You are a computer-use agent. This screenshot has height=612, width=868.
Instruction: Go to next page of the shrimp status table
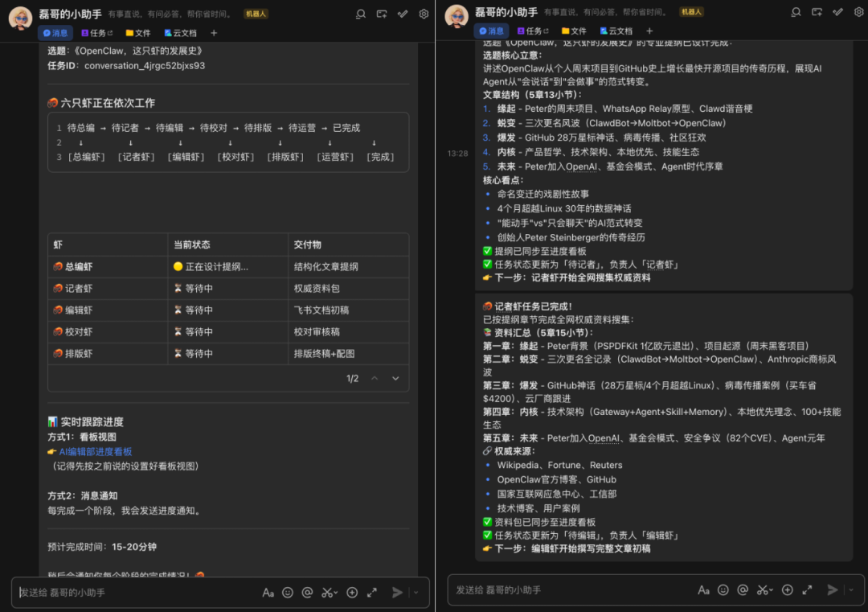pos(395,379)
